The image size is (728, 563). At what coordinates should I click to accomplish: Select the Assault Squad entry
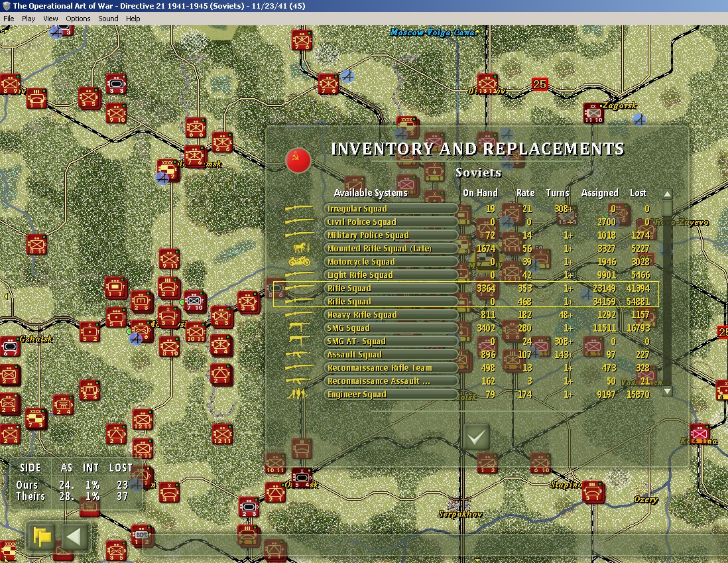pyautogui.click(x=391, y=354)
